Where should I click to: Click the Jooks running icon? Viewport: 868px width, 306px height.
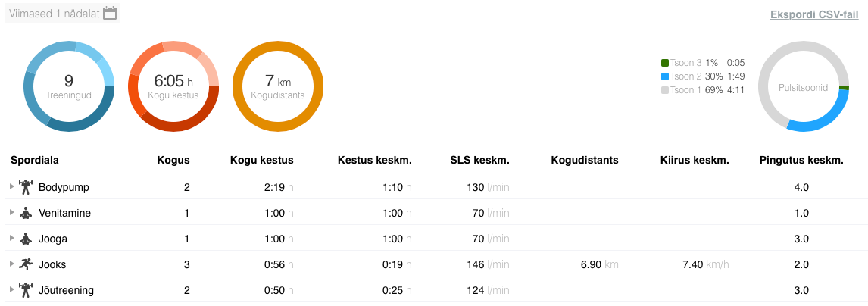point(26,264)
